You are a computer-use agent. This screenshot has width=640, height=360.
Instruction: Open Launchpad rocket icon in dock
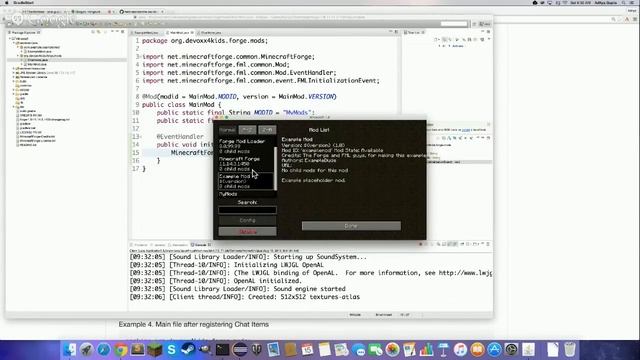tap(87, 350)
